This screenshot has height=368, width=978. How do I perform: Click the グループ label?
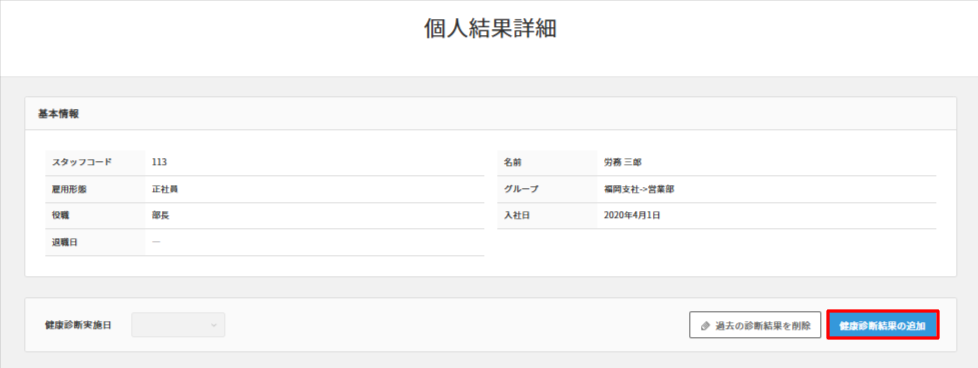[x=521, y=189]
